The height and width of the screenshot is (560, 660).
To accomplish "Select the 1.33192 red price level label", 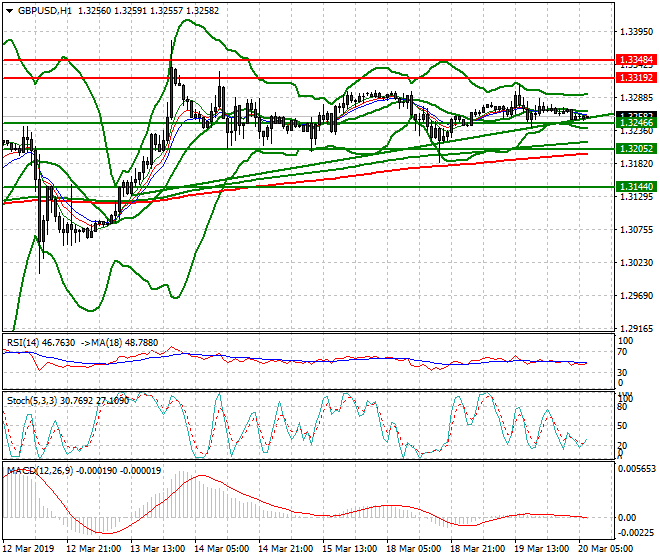I will click(636, 77).
